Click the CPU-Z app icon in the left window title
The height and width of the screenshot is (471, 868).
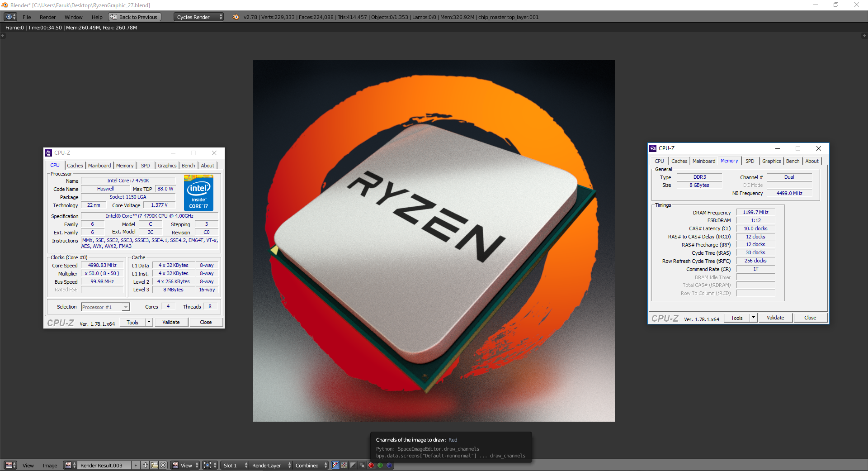click(x=48, y=153)
